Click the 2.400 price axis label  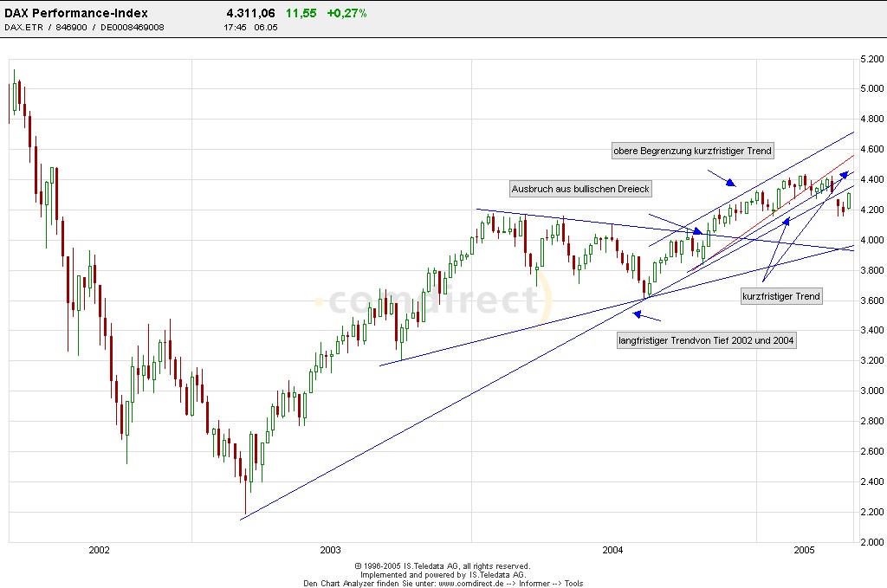[x=871, y=481]
